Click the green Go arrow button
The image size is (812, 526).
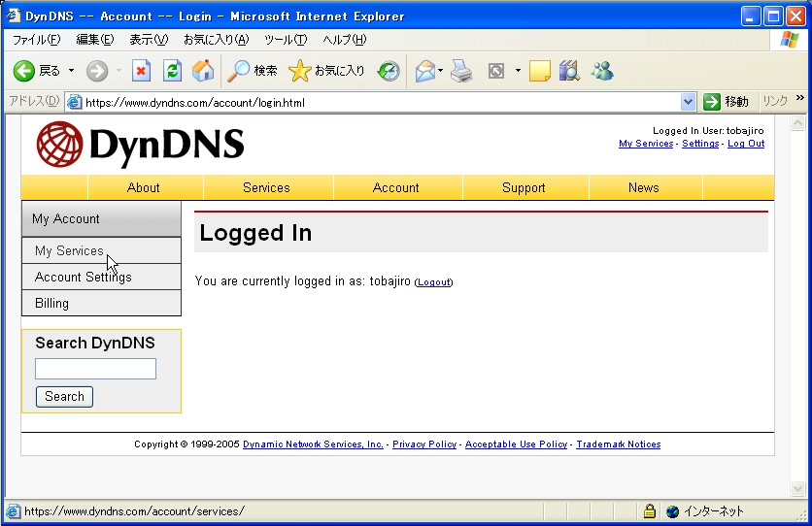pyautogui.click(x=712, y=102)
